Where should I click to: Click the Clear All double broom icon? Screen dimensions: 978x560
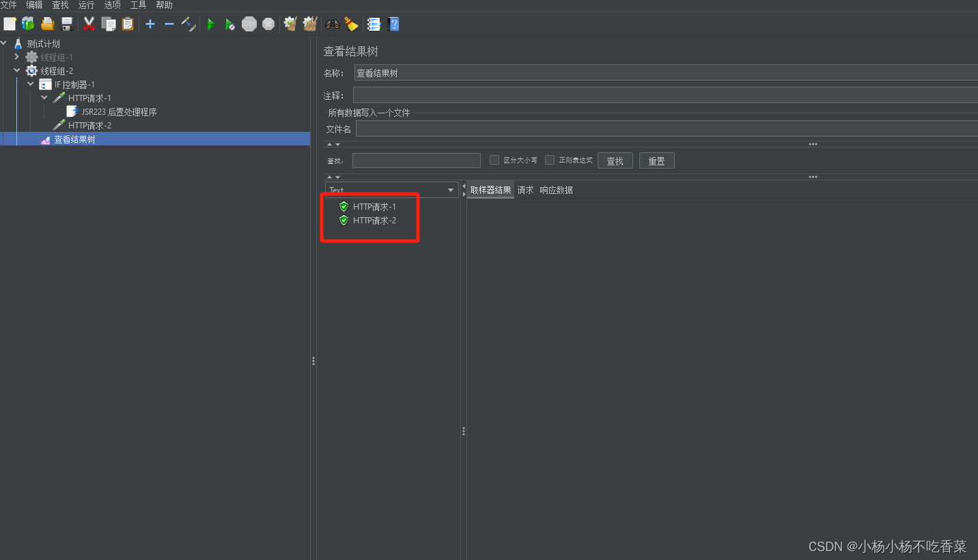point(310,24)
